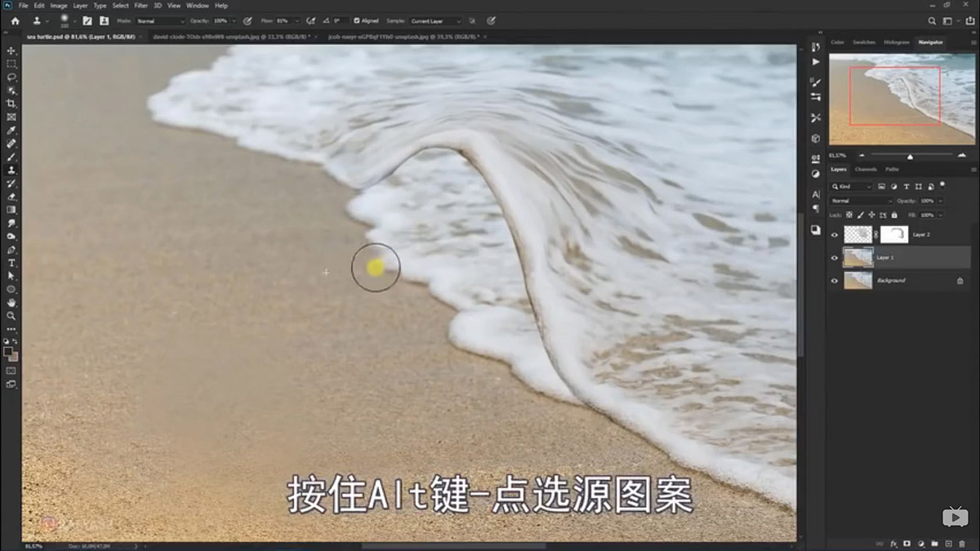Hide the Layer 2 visibility eye
Image resolution: width=980 pixels, height=551 pixels.
[x=834, y=234]
